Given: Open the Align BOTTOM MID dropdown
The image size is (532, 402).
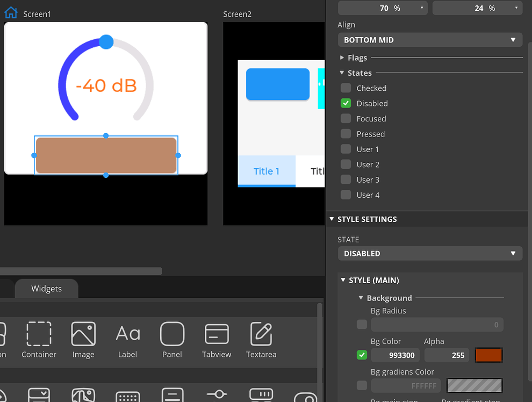Looking at the screenshot, I should [x=430, y=40].
